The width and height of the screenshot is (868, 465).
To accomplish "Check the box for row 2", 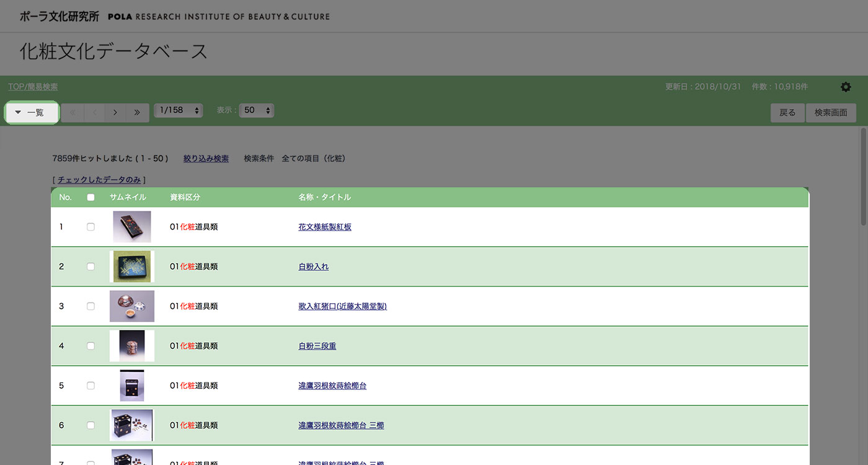I will (91, 267).
